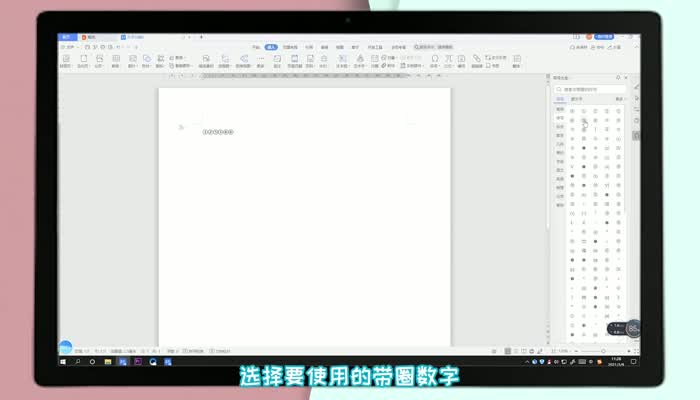
Task: Click the blue 首页 home tab at top left
Action: click(67, 37)
